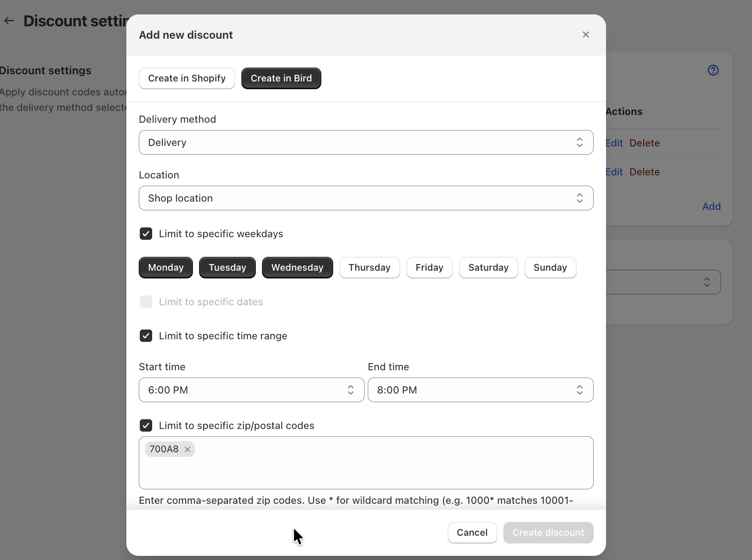Open the help question mark icon
752x560 pixels.
click(x=713, y=70)
